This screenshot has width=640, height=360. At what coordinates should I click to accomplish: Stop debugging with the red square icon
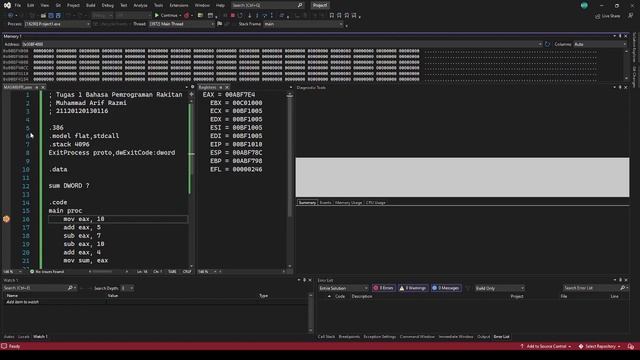pyautogui.click(x=233, y=16)
